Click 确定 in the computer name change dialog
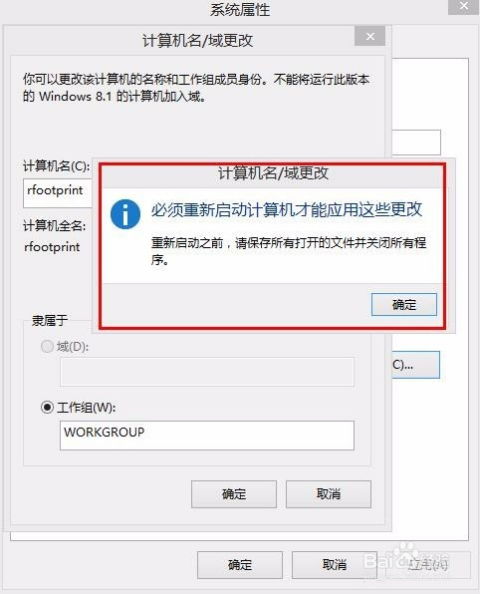This screenshot has width=480, height=594. (x=234, y=494)
